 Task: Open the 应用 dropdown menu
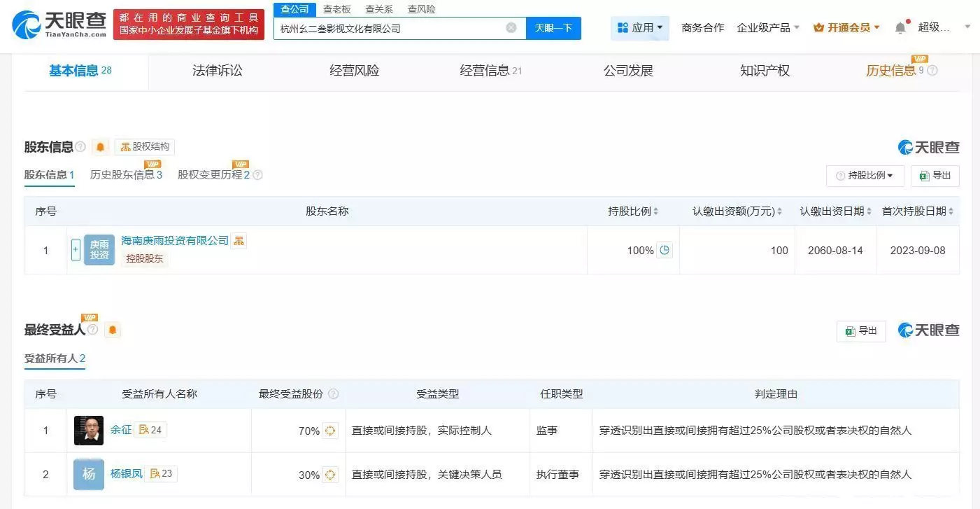tap(640, 28)
